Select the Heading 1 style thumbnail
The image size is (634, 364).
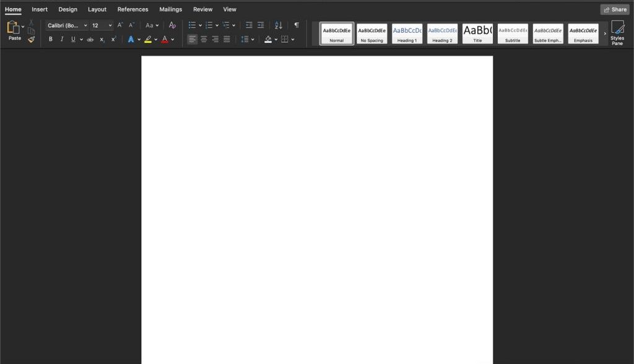pyautogui.click(x=407, y=33)
